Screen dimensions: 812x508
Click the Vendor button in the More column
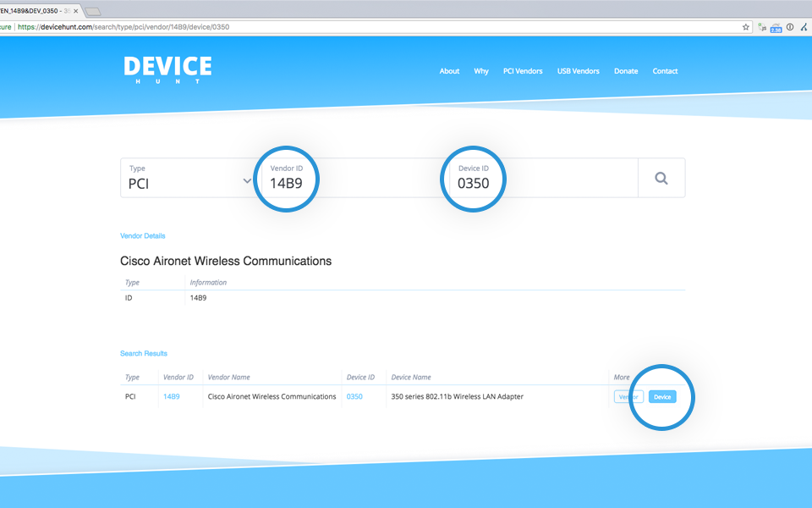click(x=628, y=397)
